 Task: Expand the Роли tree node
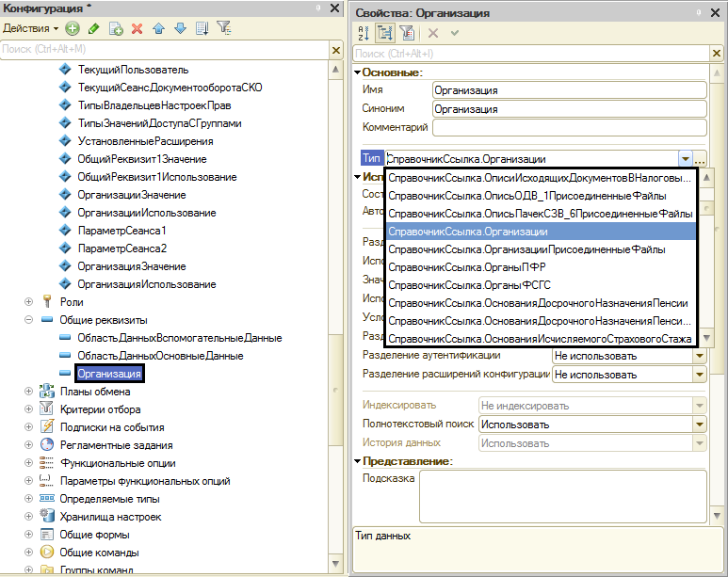click(x=28, y=302)
